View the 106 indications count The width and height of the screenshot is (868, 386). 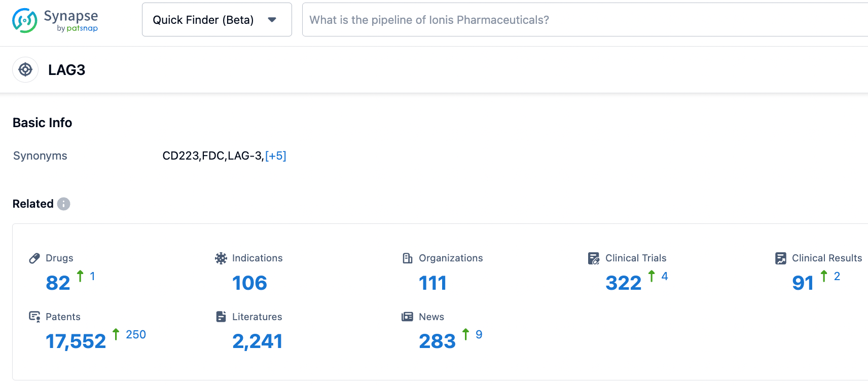(x=249, y=283)
